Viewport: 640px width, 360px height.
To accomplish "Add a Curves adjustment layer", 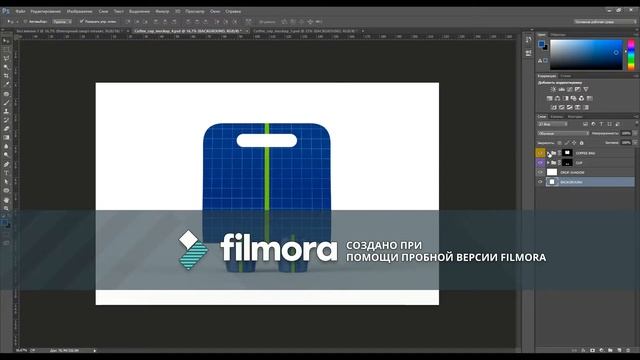I will coord(570,89).
